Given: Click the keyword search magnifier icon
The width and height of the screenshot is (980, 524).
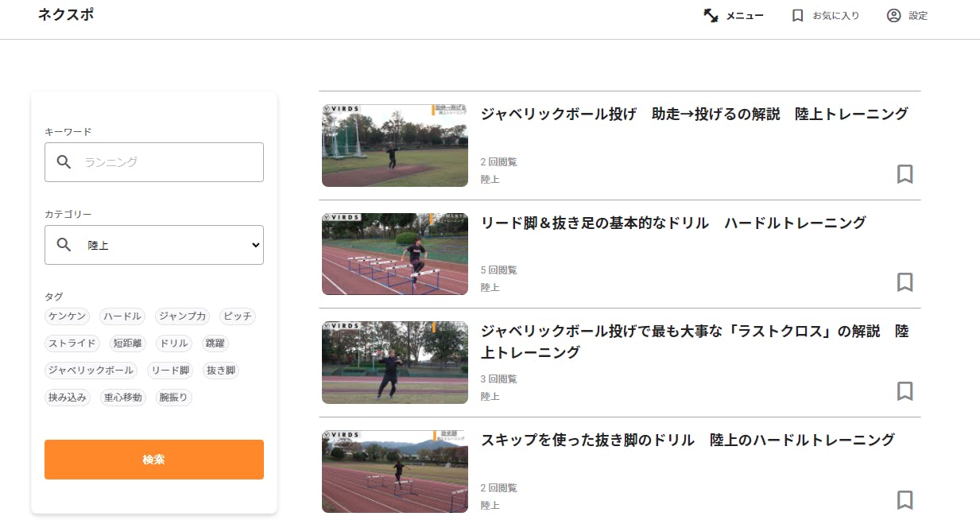Looking at the screenshot, I should (x=64, y=162).
